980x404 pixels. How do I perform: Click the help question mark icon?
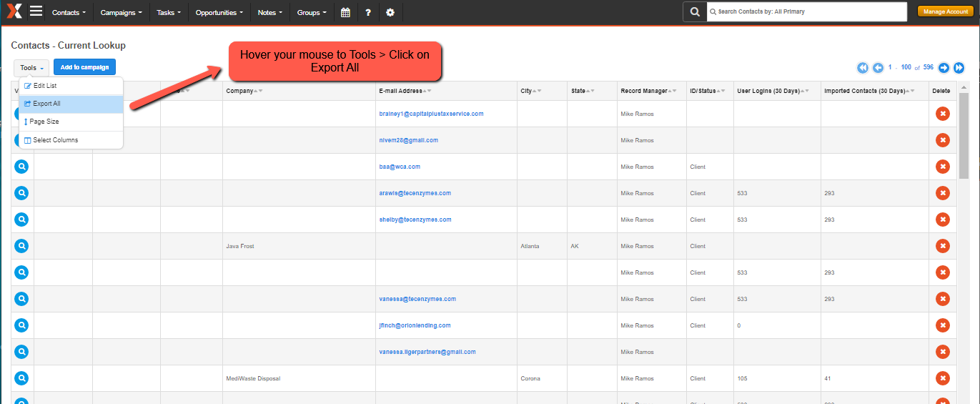[x=367, y=12]
